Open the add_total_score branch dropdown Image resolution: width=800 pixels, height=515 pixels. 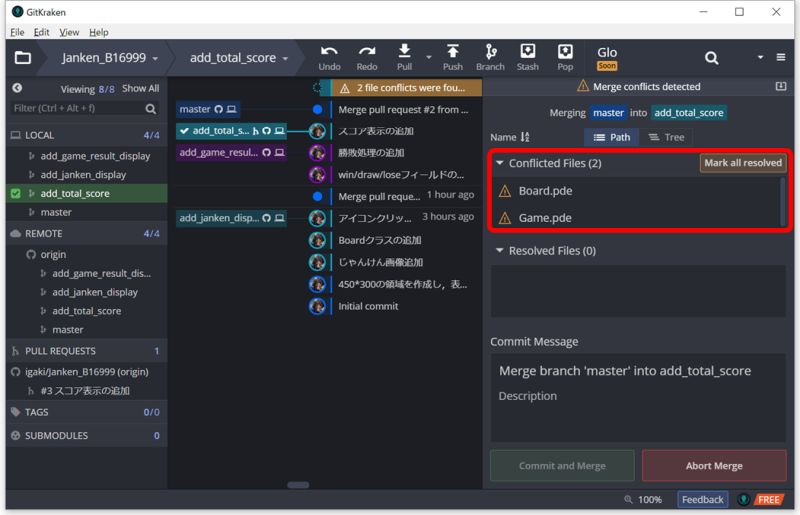[239, 58]
